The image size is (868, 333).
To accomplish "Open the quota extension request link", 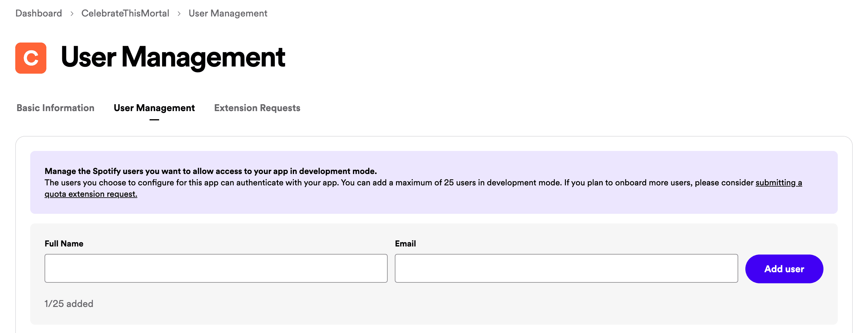I will tap(91, 194).
